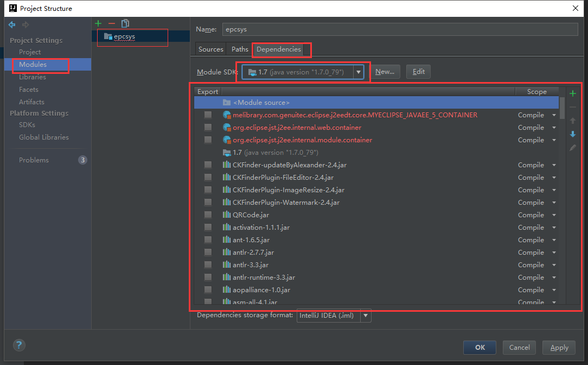Switch to the Paths tab
Viewport: 588px width, 365px height.
click(x=240, y=49)
